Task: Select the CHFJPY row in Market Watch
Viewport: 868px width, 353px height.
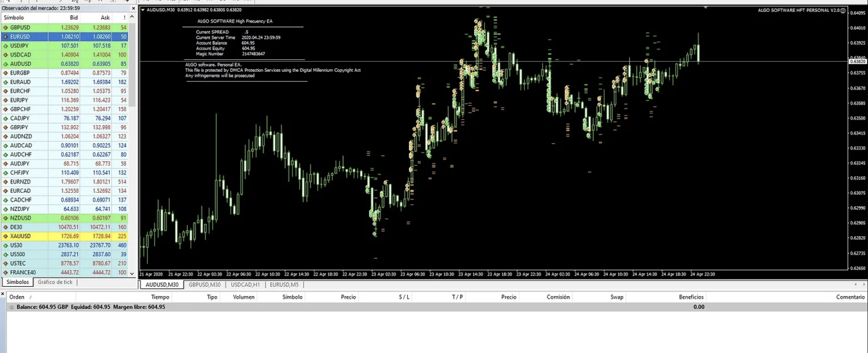Action: coord(65,173)
